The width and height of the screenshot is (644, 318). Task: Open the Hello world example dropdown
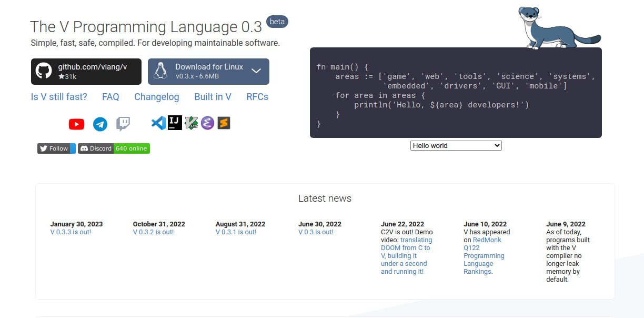tap(456, 146)
